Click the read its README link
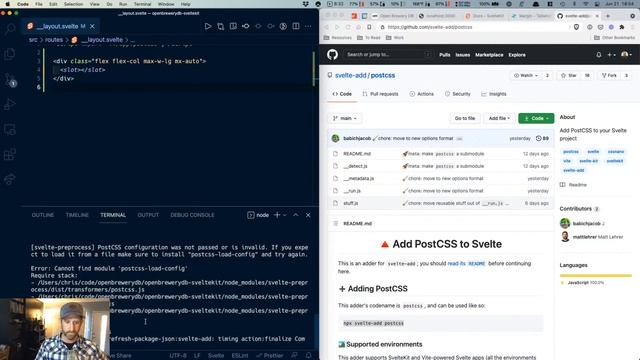 (x=466, y=264)
